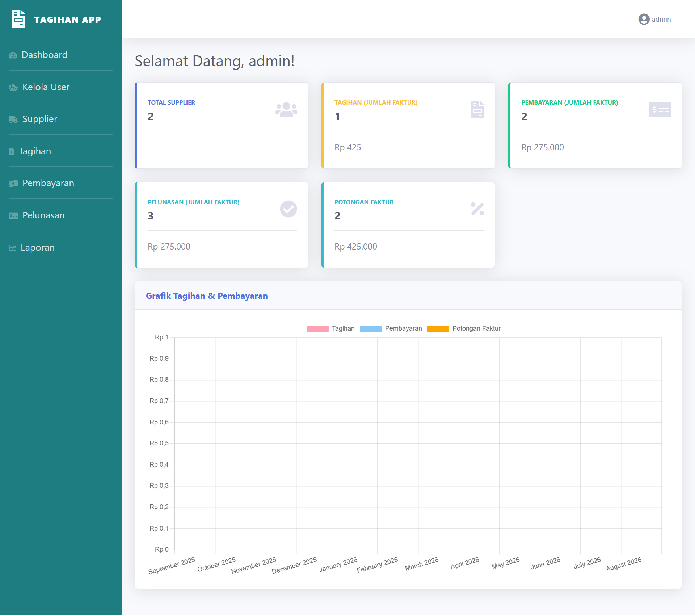
Task: Click the Supplier truck sidebar icon
Action: point(13,119)
